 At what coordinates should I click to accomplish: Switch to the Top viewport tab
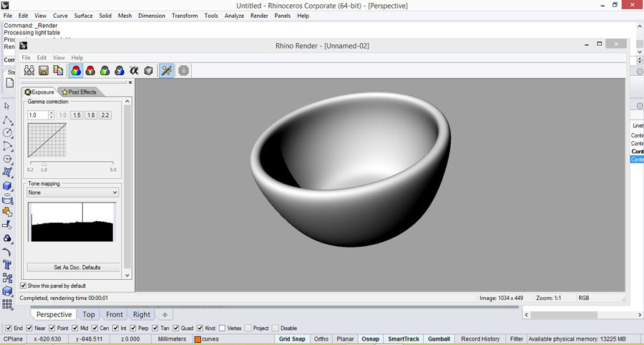click(x=89, y=315)
